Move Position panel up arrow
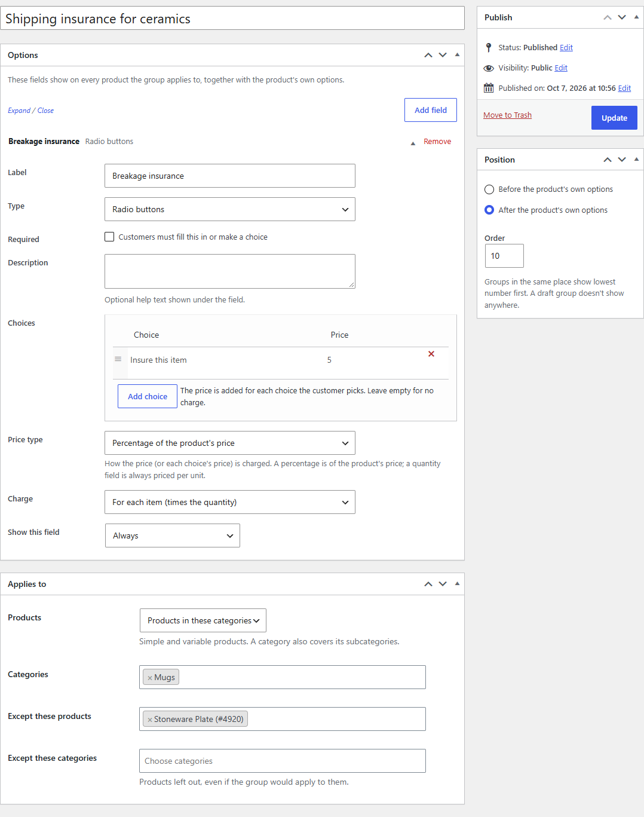644x817 pixels. coord(608,160)
